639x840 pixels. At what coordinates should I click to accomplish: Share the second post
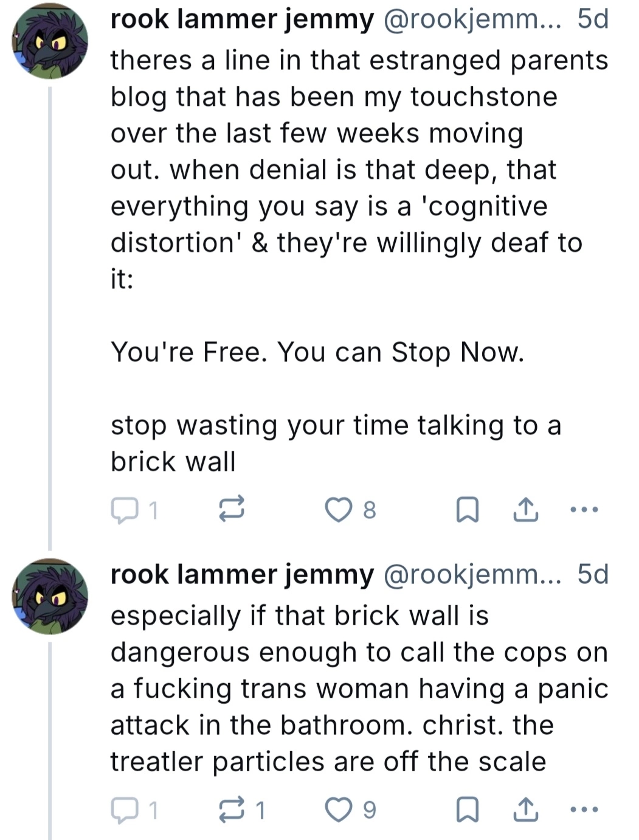coord(525,810)
